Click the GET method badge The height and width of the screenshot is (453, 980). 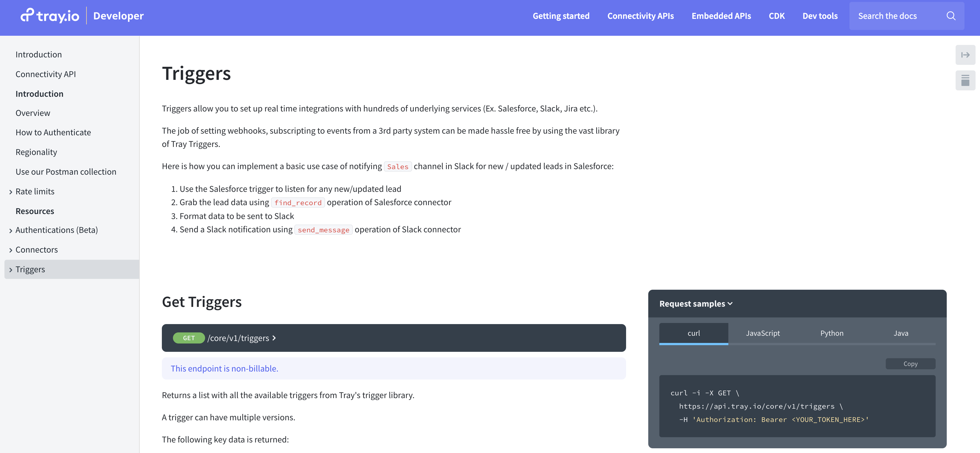(x=189, y=338)
